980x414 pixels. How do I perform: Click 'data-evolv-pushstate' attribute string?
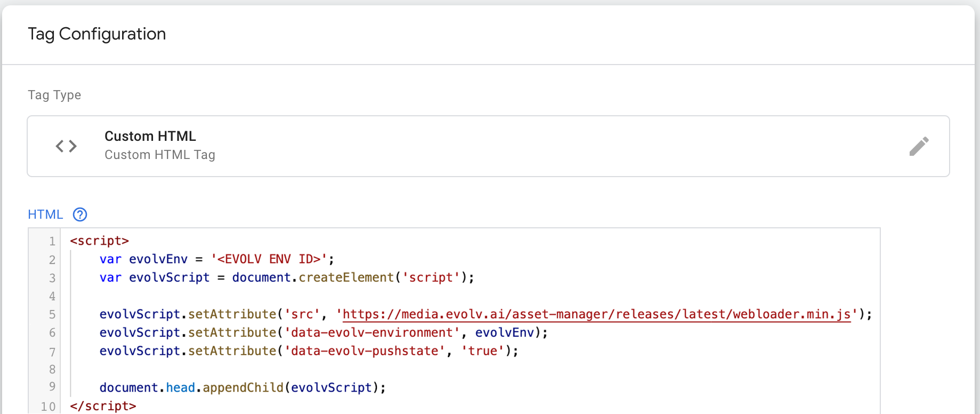click(x=365, y=351)
